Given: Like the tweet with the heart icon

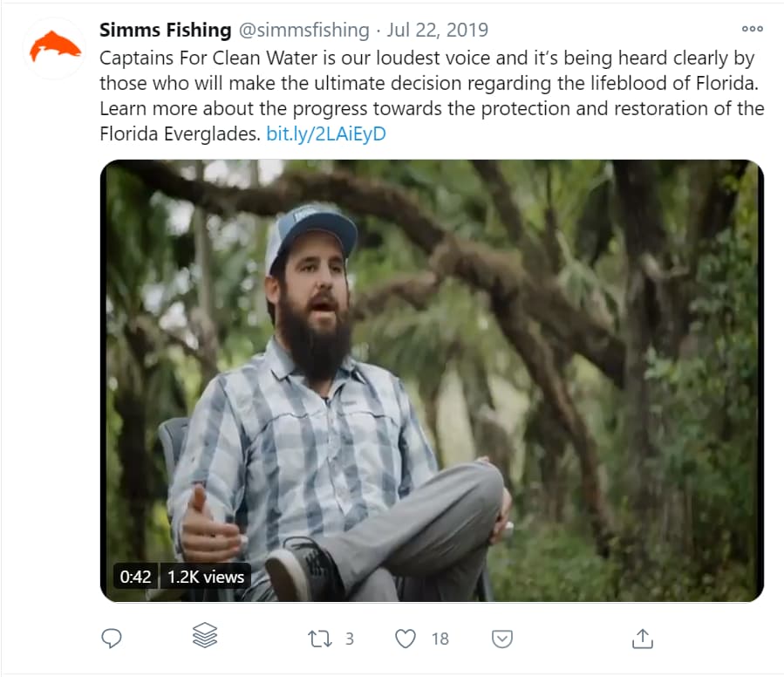Looking at the screenshot, I should click(406, 639).
